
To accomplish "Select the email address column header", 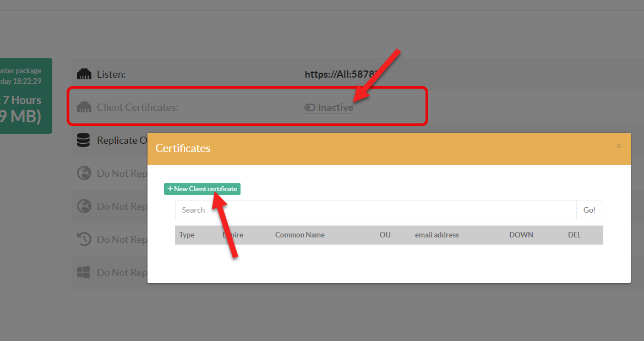I will coord(436,235).
